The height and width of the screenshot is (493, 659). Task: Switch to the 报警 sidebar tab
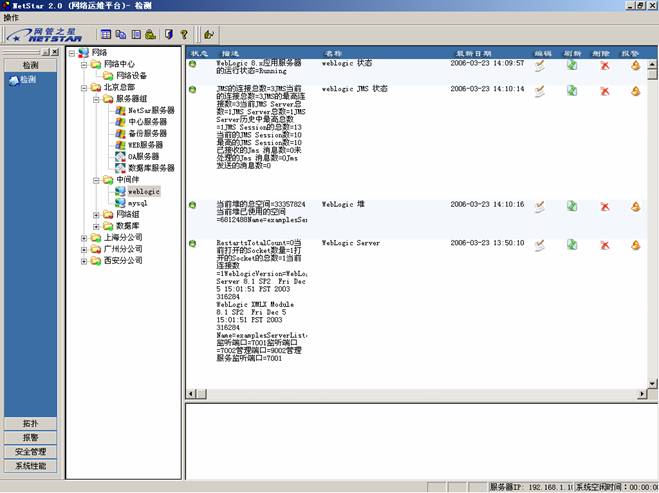(x=30, y=438)
